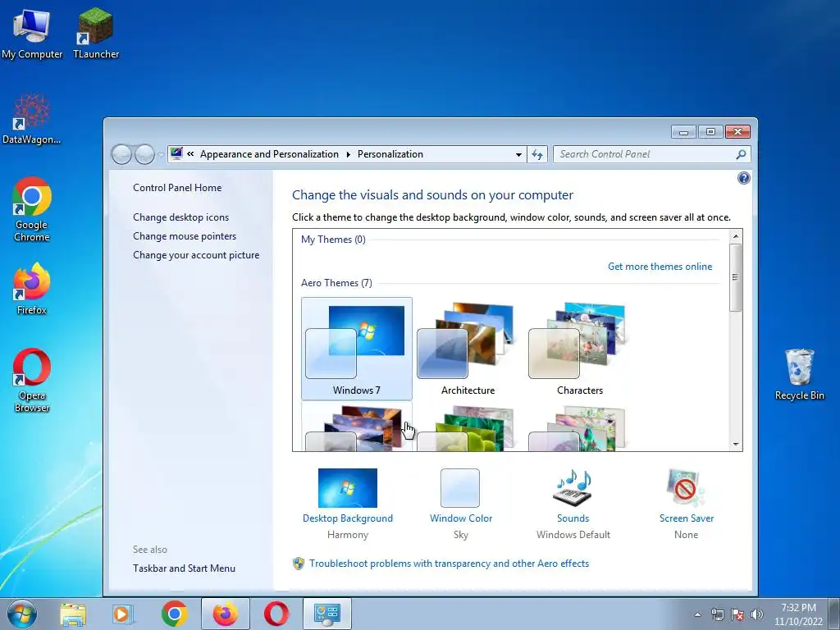Refresh the Control Panel address bar

537,154
